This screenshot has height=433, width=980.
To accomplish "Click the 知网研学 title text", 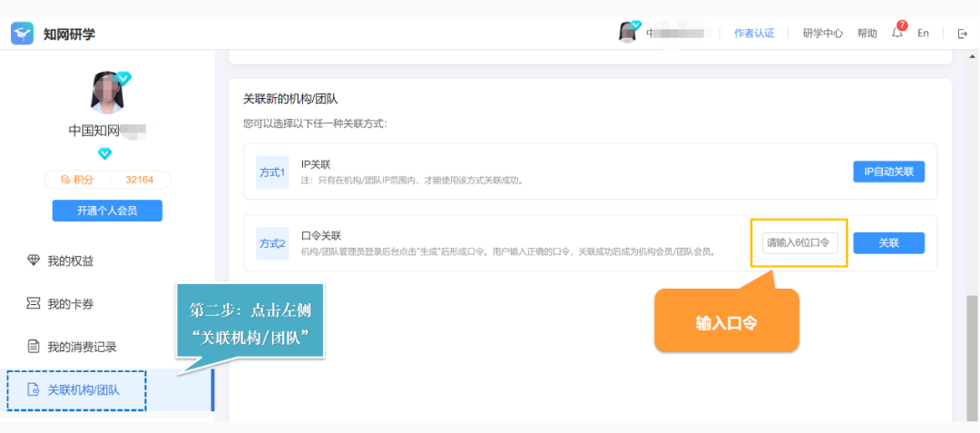I will [x=69, y=34].
